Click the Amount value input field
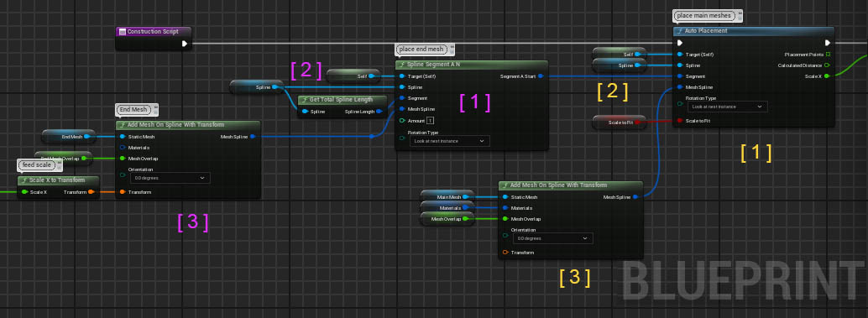 [x=430, y=121]
